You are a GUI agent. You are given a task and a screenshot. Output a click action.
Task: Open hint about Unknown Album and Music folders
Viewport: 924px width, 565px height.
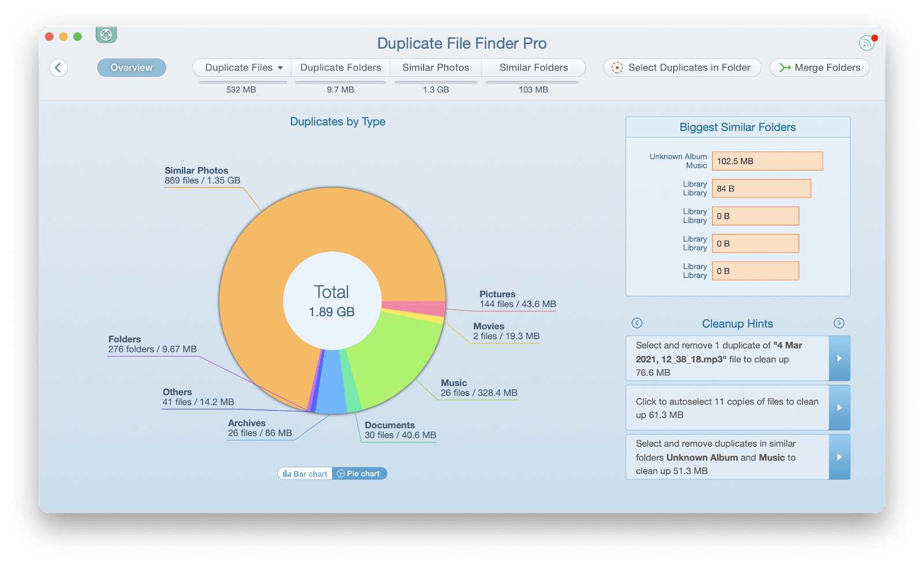pos(728,457)
